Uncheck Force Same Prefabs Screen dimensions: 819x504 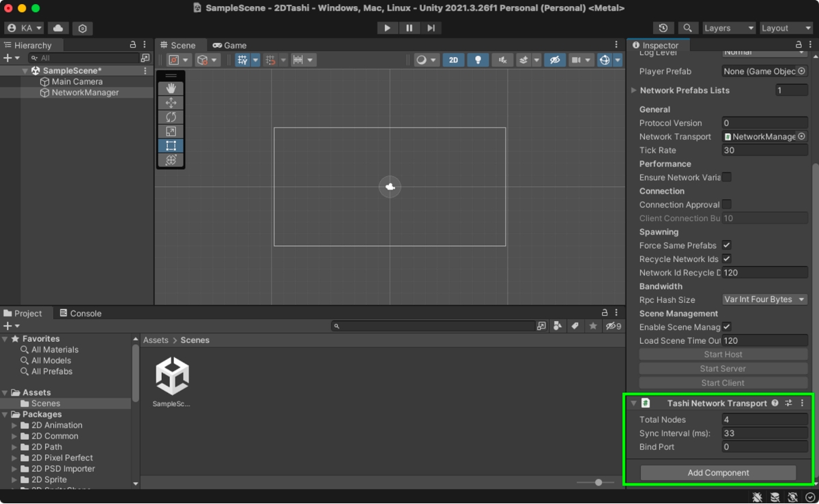(727, 246)
